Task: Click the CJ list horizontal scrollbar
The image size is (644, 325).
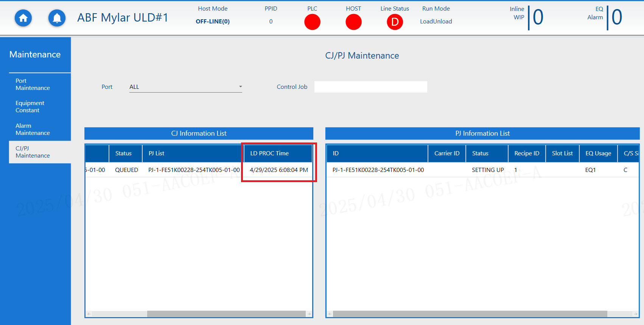Action: (226, 314)
